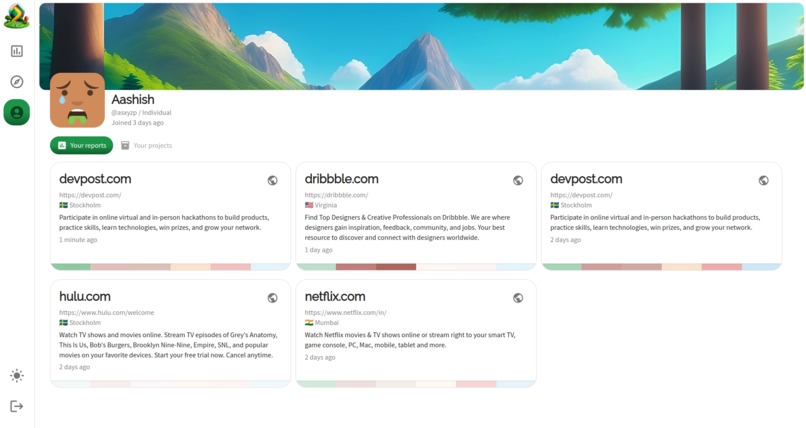Open the dribbble.com report title
The height and width of the screenshot is (428, 806).
[x=341, y=179]
